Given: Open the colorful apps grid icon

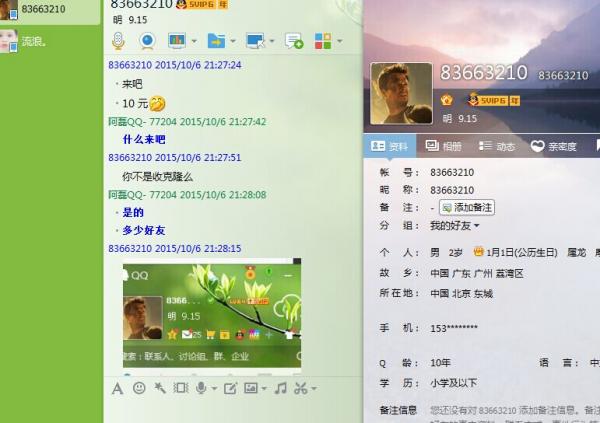Looking at the screenshot, I should 323,41.
